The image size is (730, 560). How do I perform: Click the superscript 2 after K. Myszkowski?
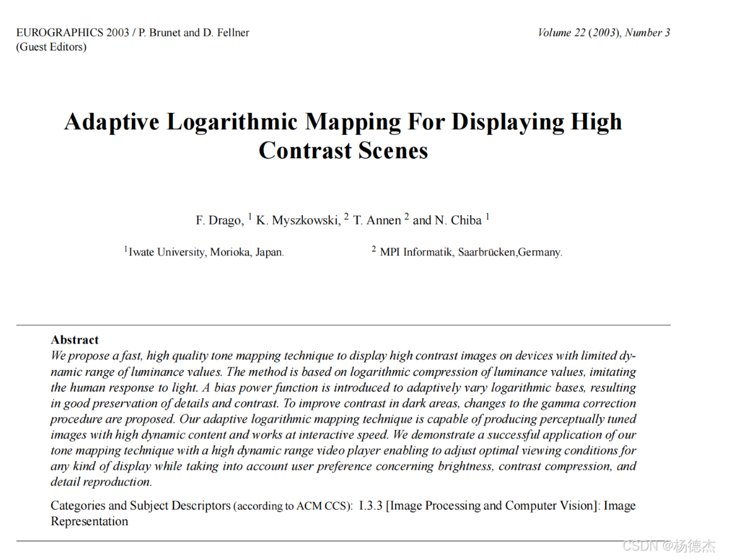pyautogui.click(x=346, y=216)
